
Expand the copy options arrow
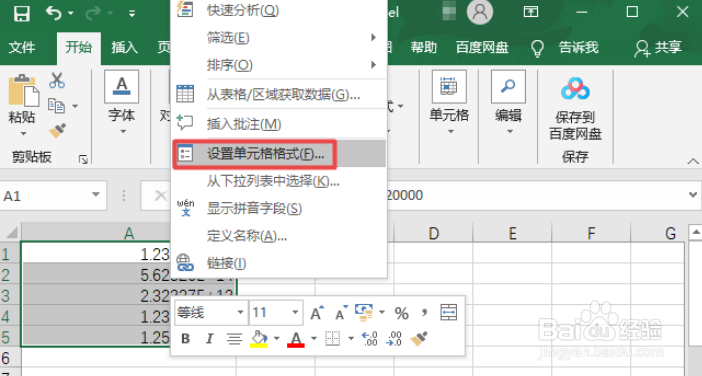[75, 106]
